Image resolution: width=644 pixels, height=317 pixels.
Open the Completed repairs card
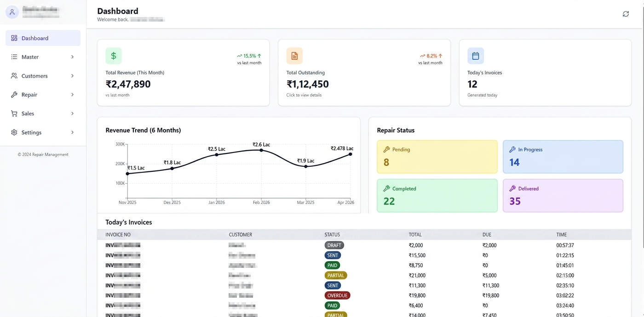coord(437,196)
